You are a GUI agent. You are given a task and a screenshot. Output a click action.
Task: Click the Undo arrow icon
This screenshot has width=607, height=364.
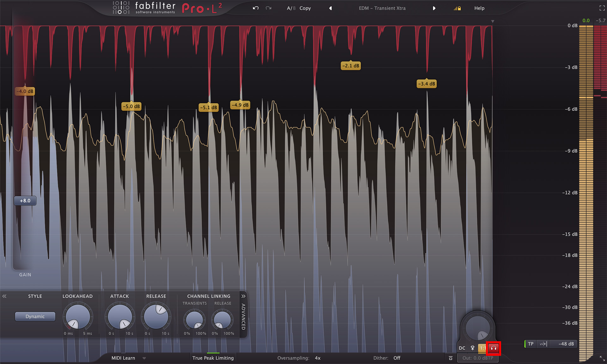click(256, 8)
